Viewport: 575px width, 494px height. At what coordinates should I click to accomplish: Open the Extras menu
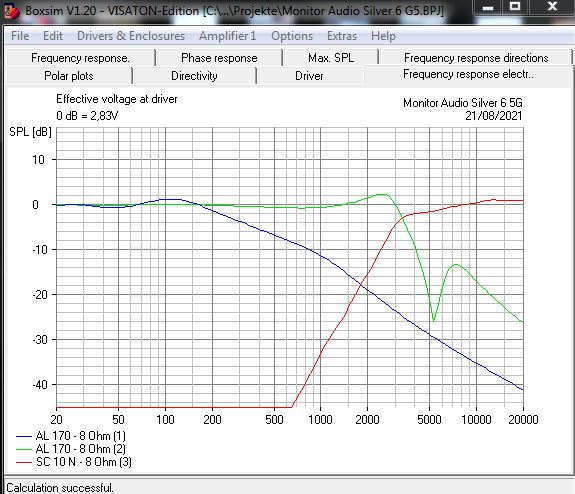342,36
